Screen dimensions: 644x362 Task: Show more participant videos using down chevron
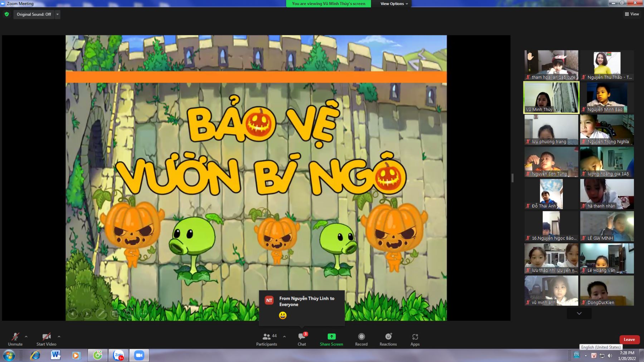(x=579, y=313)
